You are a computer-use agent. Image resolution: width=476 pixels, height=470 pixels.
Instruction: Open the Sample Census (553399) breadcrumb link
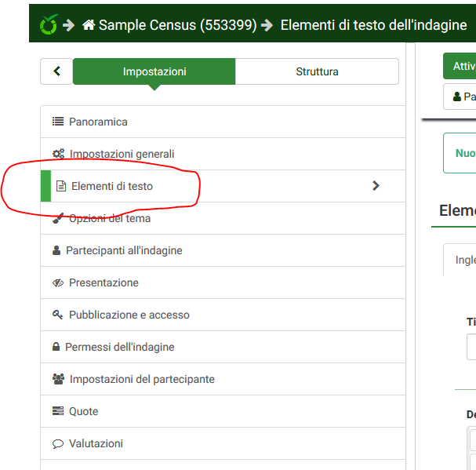[x=177, y=25]
